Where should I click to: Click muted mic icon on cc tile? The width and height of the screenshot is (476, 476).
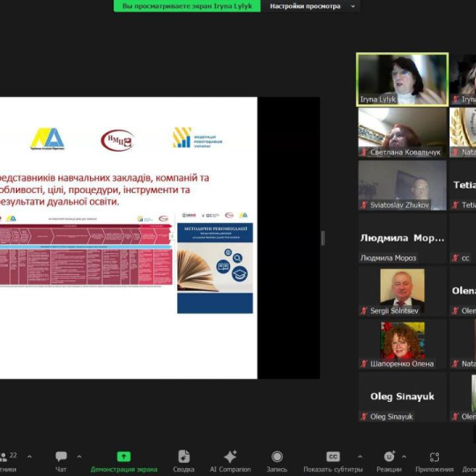[455, 258]
